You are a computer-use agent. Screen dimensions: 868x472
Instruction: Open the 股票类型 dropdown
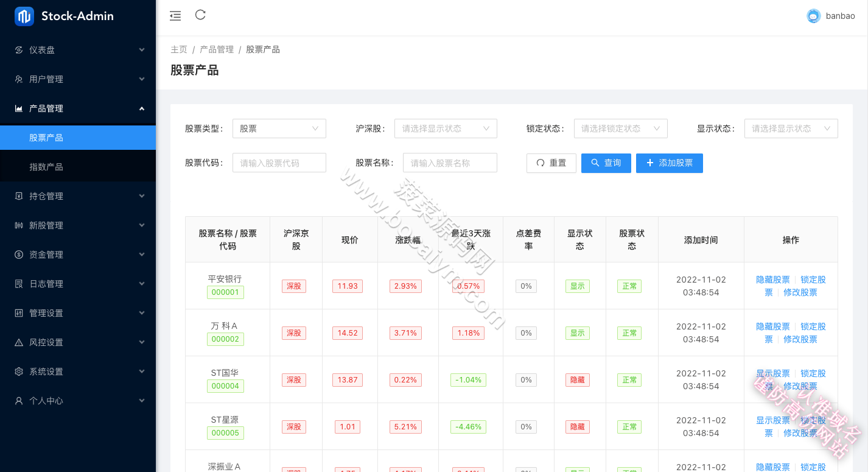click(279, 129)
